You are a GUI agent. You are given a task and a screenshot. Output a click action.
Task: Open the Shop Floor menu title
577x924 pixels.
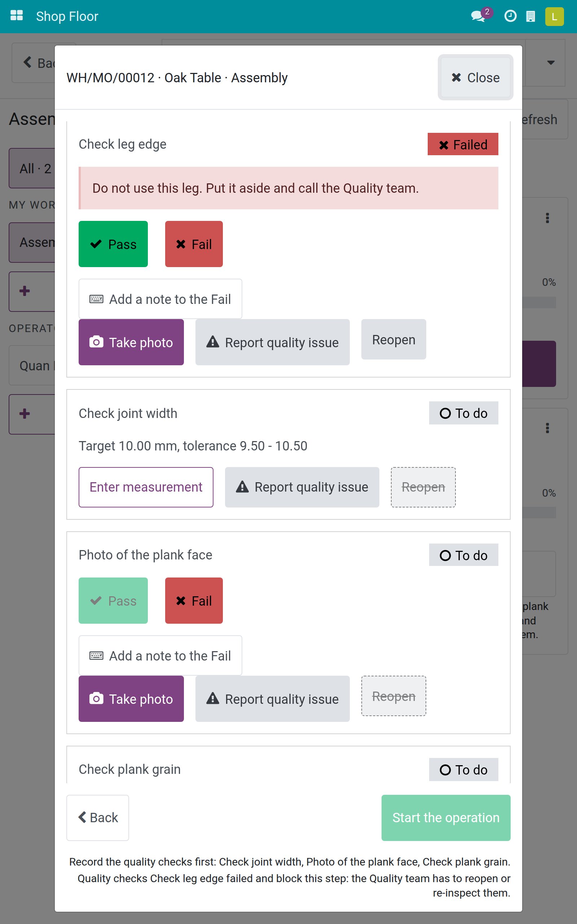tap(67, 16)
